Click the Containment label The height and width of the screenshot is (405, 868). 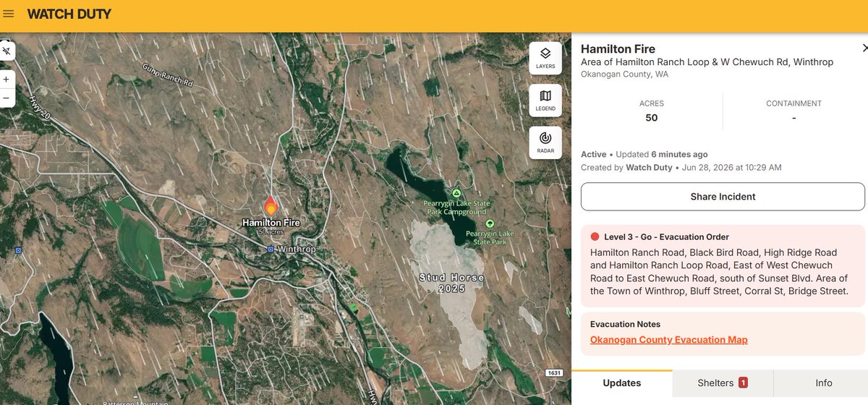793,103
